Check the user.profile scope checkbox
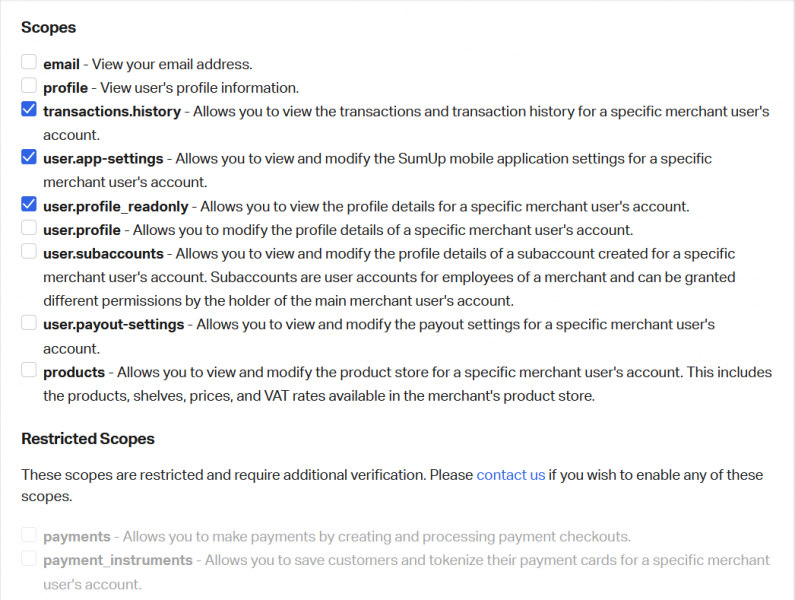This screenshot has width=795, height=600. 29,229
